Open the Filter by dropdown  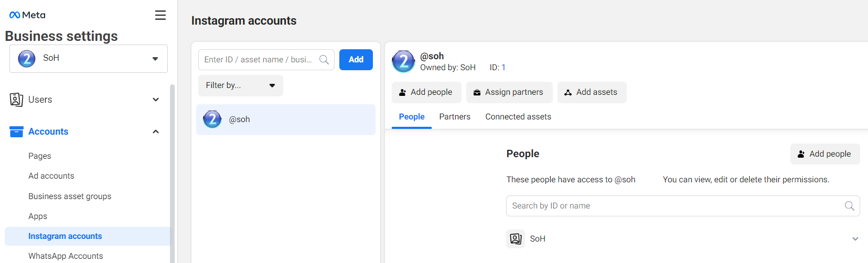click(240, 85)
